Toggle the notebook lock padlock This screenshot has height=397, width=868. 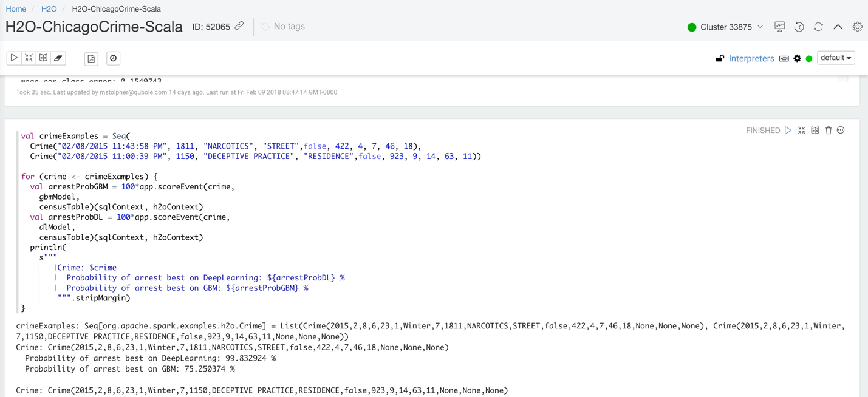click(x=720, y=58)
